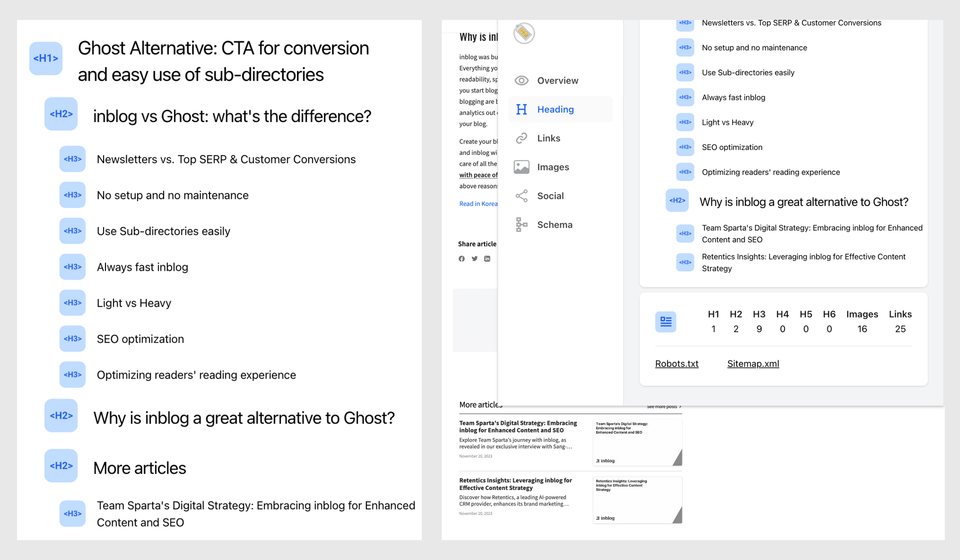Viewport: 960px width, 560px height.
Task: Go to the Links section in the sidebar
Action: pyautogui.click(x=560, y=138)
